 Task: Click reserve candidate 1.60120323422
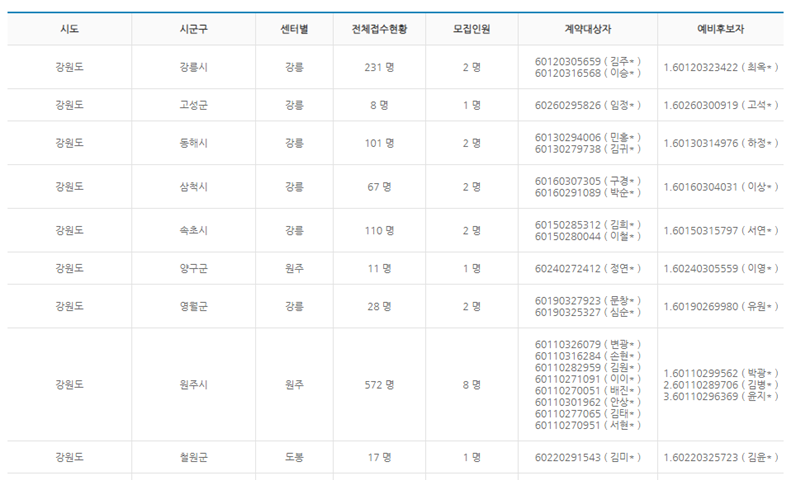pyautogui.click(x=721, y=67)
